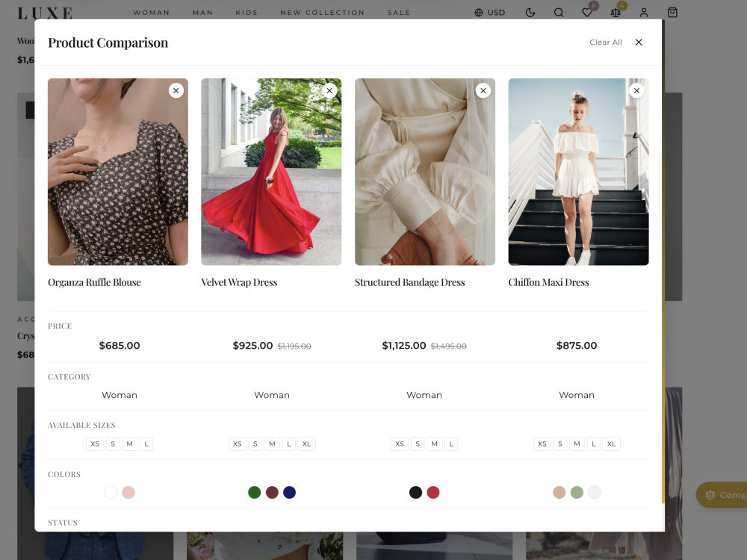Click Chiffon Maxi Dress title

548,282
